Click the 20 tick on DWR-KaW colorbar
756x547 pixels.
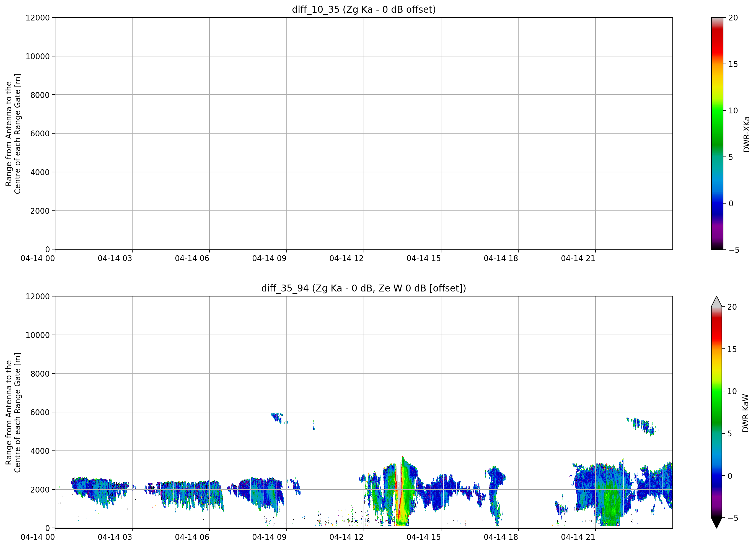732,307
